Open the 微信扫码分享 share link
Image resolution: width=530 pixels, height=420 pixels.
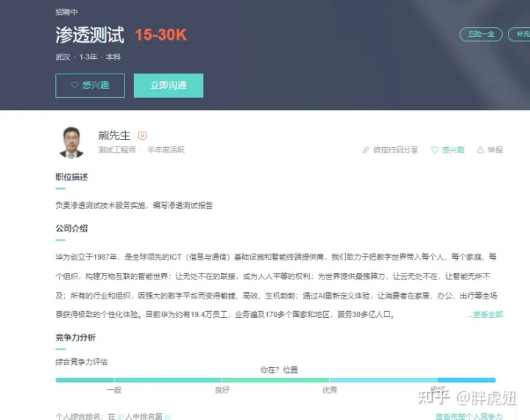(x=395, y=150)
